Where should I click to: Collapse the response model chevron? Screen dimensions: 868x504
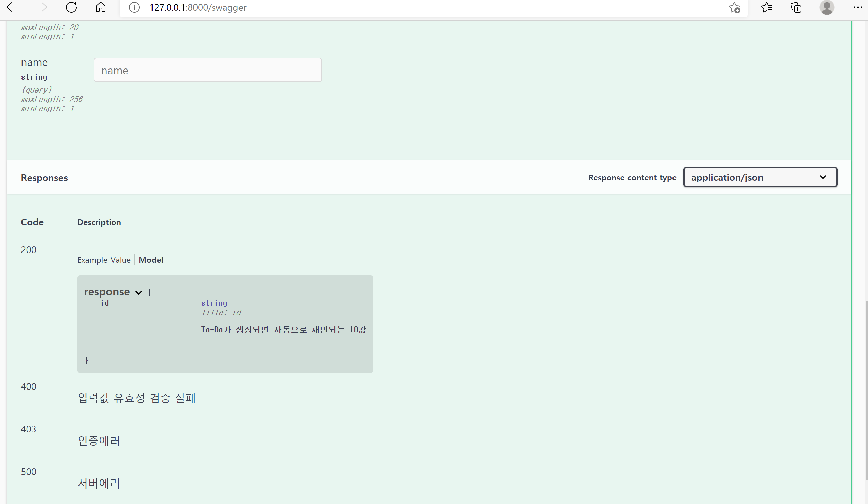[138, 292]
